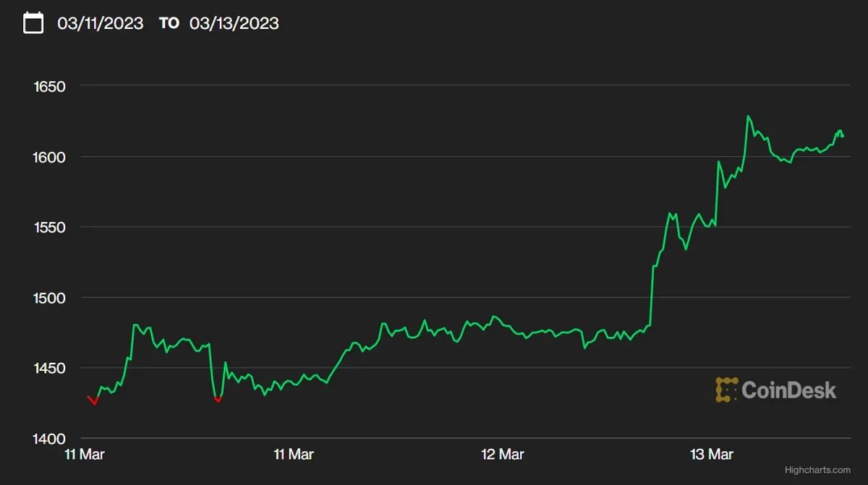
Task: Click the 1400 y-axis label
Action: [49, 439]
